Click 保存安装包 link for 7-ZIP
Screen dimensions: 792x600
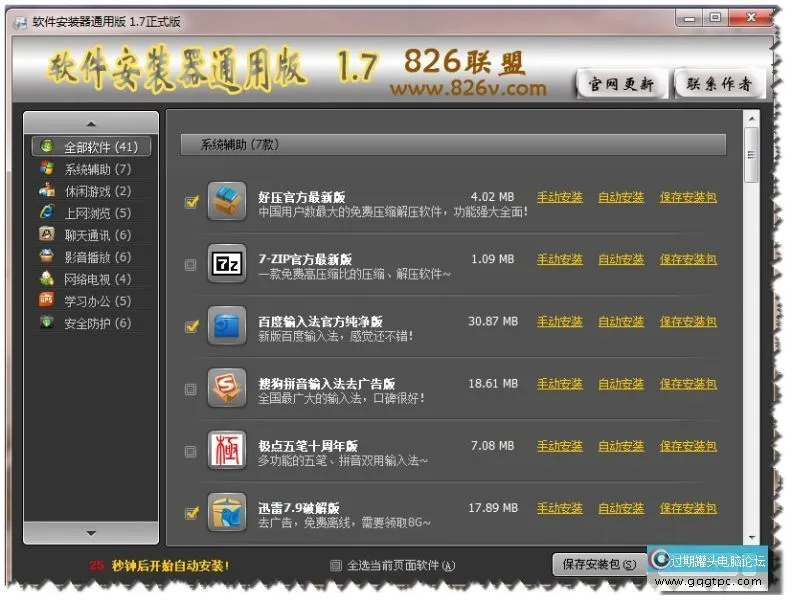point(688,259)
